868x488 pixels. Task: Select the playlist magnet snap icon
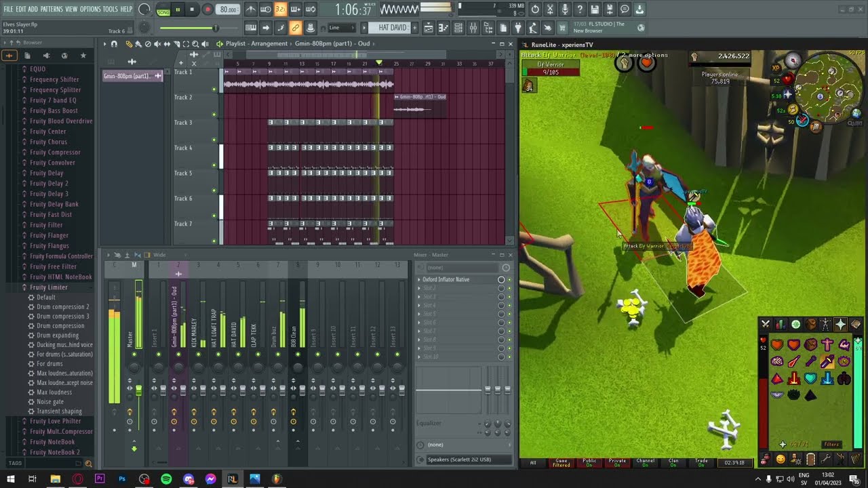pyautogui.click(x=114, y=43)
